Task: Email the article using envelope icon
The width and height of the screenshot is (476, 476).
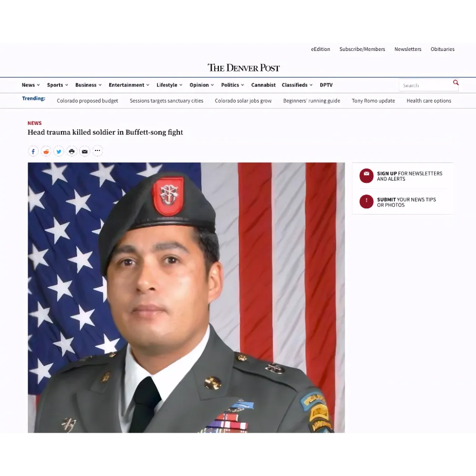Action: (85, 151)
